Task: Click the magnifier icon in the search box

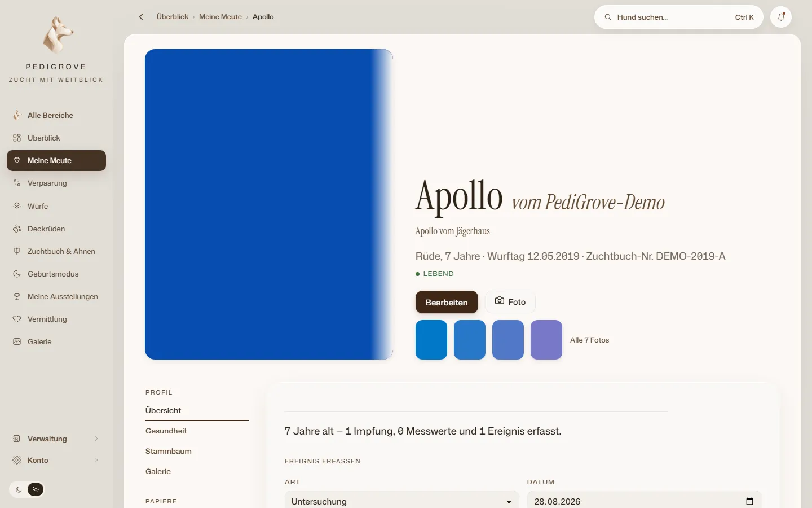Action: pos(608,17)
